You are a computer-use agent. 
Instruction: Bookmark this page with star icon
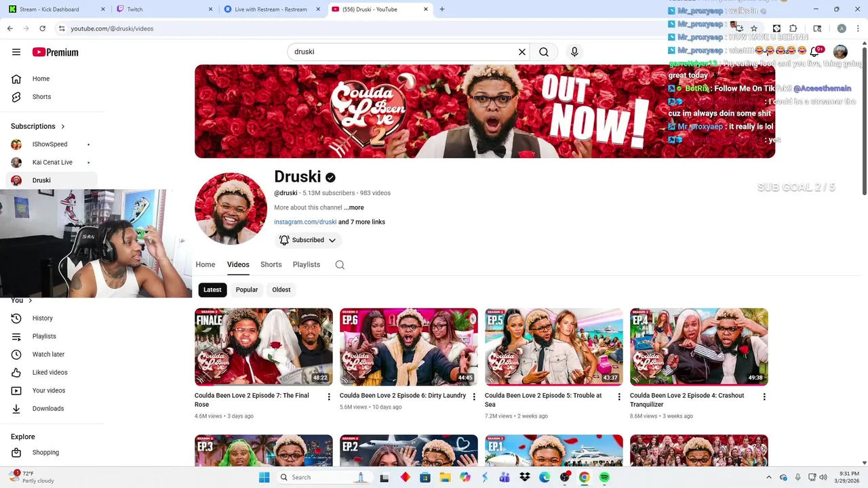[754, 28]
